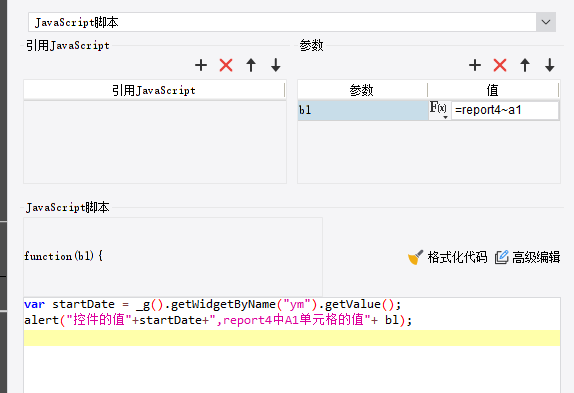Click the 引用JavaScript column header
The width and height of the screenshot is (574, 393).
click(x=154, y=90)
